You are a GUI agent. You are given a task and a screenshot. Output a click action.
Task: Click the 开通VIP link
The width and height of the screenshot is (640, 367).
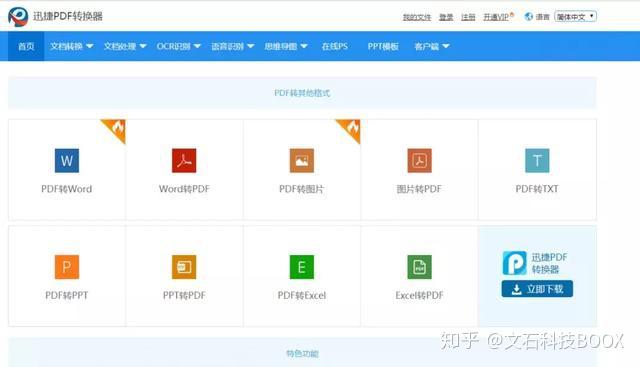(x=496, y=17)
